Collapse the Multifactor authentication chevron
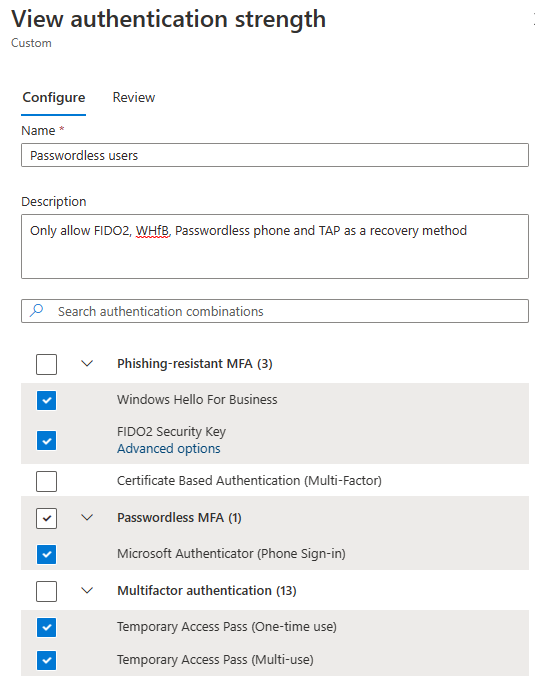 coord(87,591)
